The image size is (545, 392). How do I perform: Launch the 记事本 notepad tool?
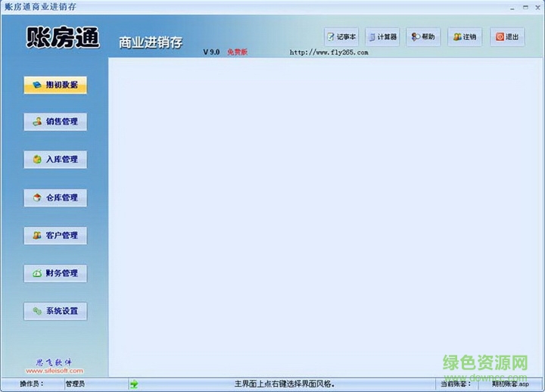[341, 37]
